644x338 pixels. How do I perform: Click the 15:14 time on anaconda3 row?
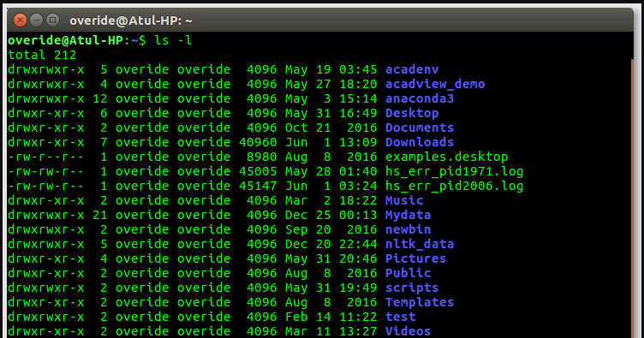click(358, 98)
